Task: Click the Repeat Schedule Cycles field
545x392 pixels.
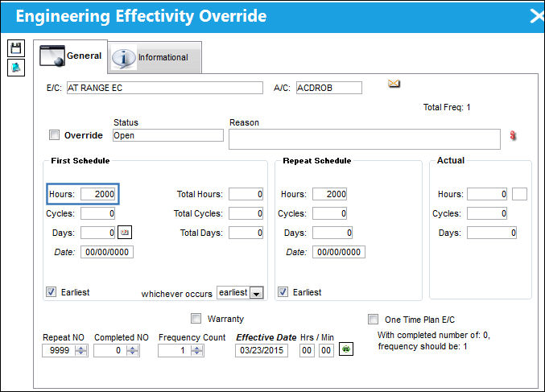Action: (329, 213)
